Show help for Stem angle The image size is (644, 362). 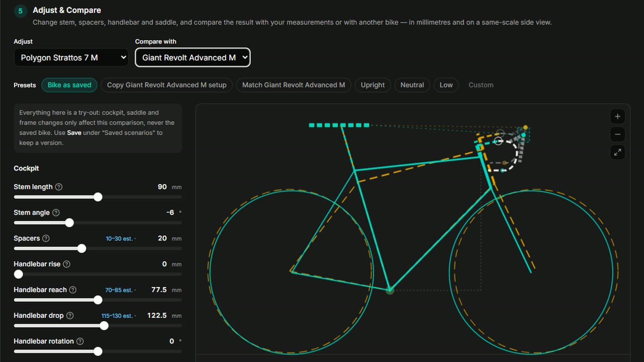(56, 213)
